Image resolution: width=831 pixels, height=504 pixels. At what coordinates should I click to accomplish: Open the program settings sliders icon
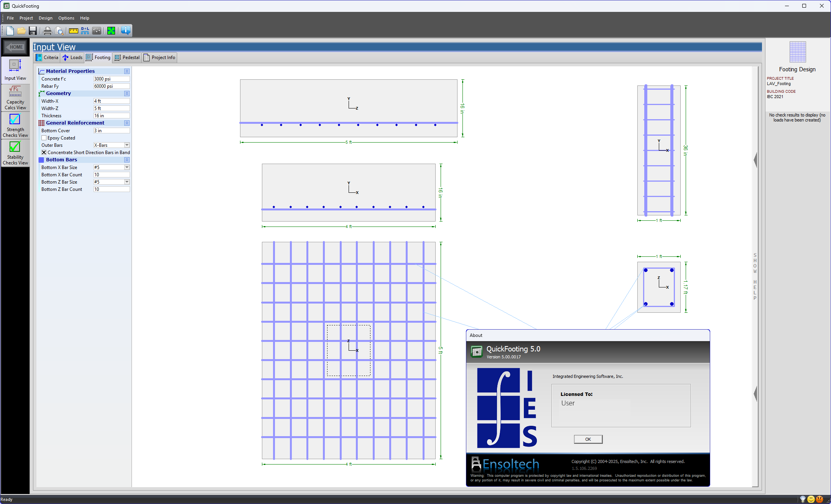(97, 31)
